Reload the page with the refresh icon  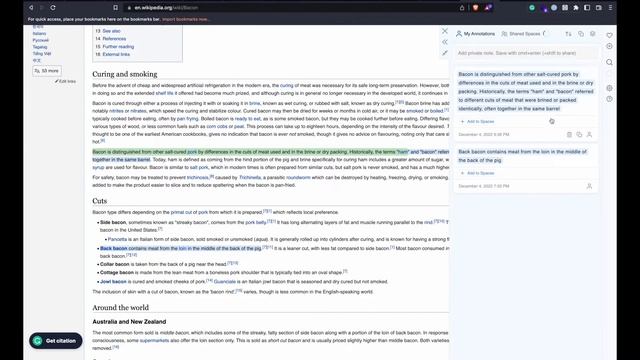[53, 7]
